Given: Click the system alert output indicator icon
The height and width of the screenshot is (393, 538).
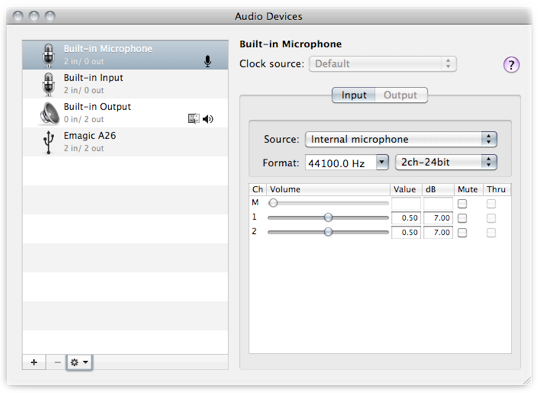Looking at the screenshot, I should point(194,119).
